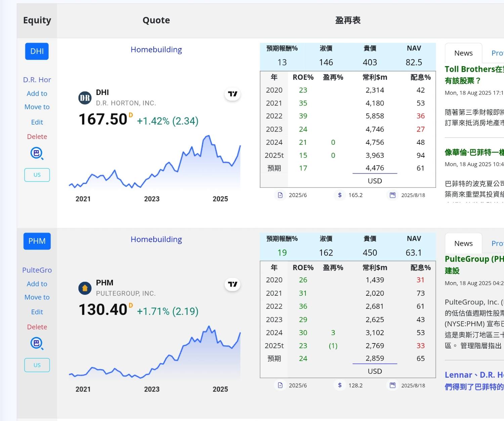Click the calendar icon beside DHI 2025/8/18
The image size is (504, 421).
(392, 195)
